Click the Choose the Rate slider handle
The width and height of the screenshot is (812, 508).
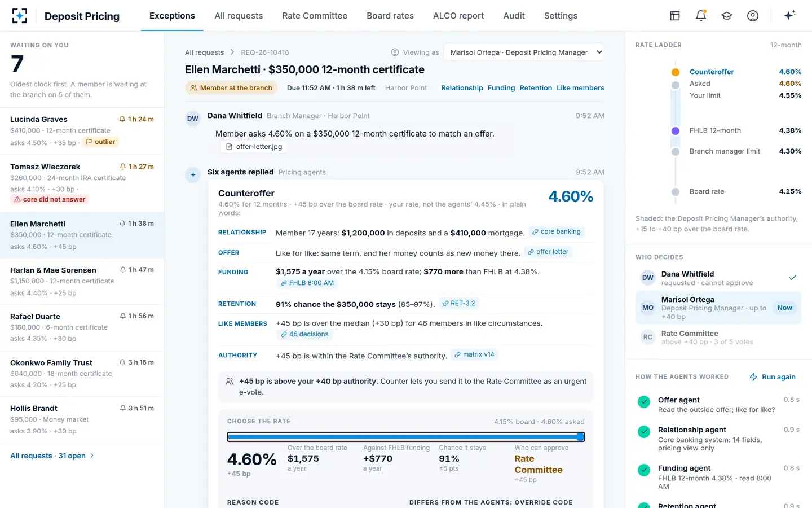click(x=580, y=437)
